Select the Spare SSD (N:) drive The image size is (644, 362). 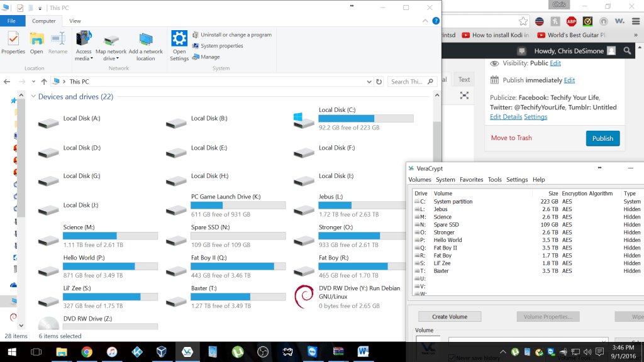click(x=225, y=236)
